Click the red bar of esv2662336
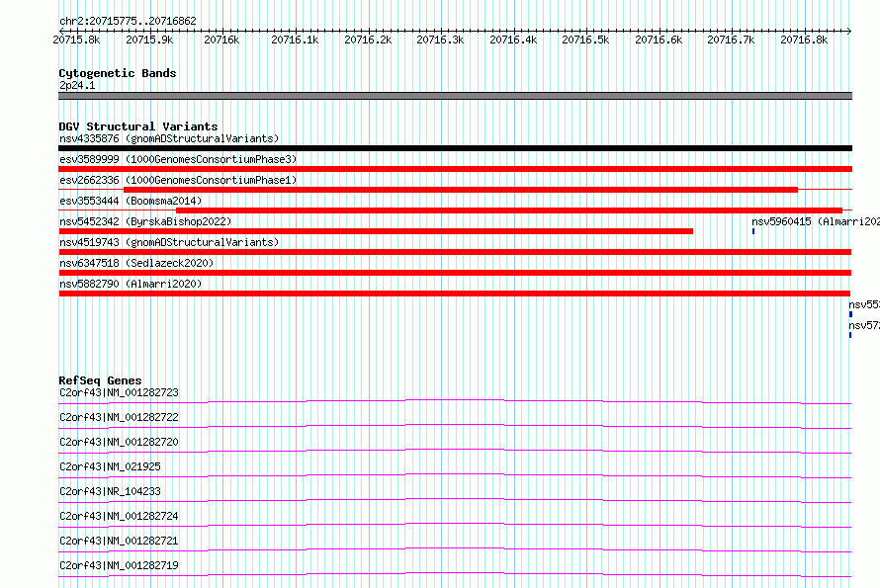Screen dimensions: 880x588 pyautogui.click(x=461, y=190)
